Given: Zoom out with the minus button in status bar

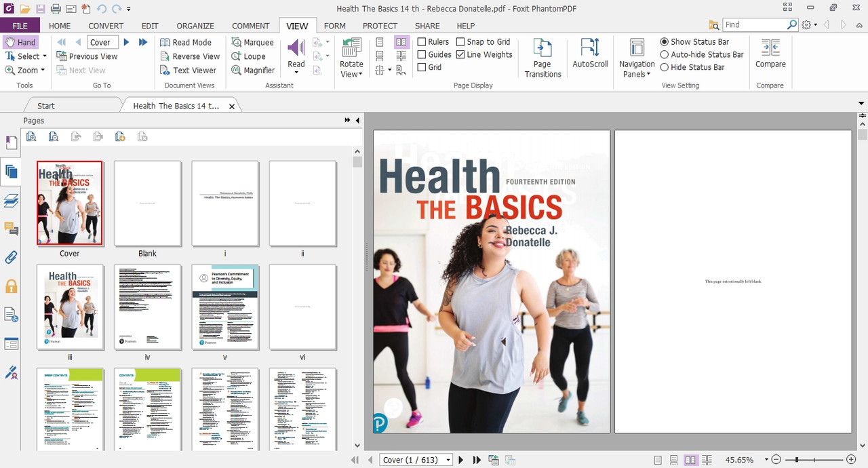Looking at the screenshot, I should 776,460.
